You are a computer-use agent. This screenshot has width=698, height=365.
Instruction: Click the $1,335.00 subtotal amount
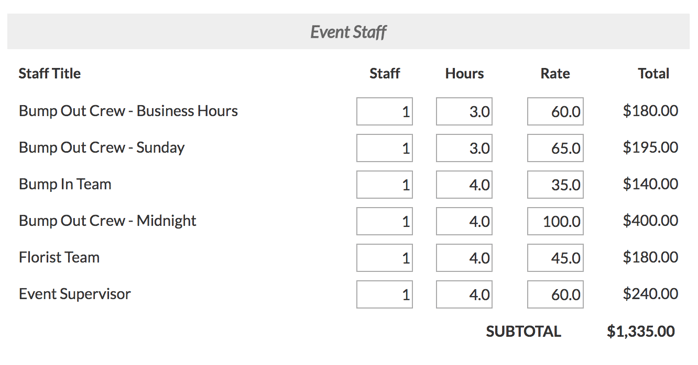pos(641,331)
